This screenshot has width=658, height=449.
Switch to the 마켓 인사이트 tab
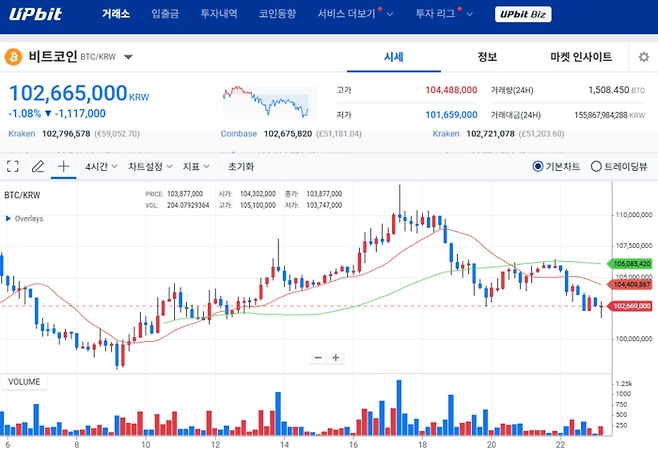tap(581, 57)
